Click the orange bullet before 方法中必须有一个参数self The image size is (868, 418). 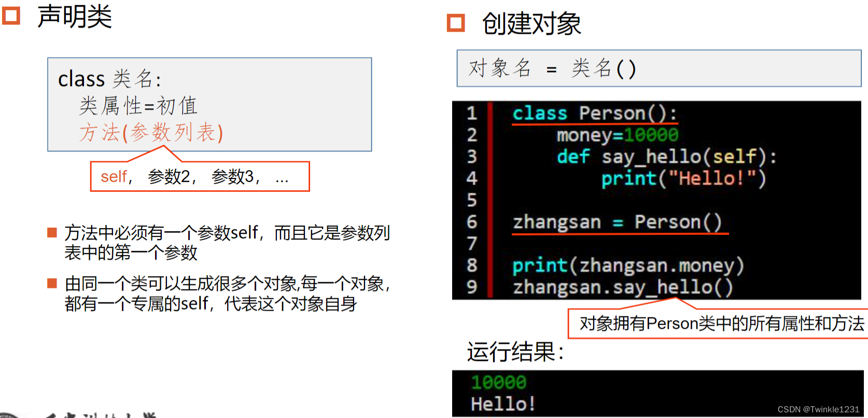point(52,232)
